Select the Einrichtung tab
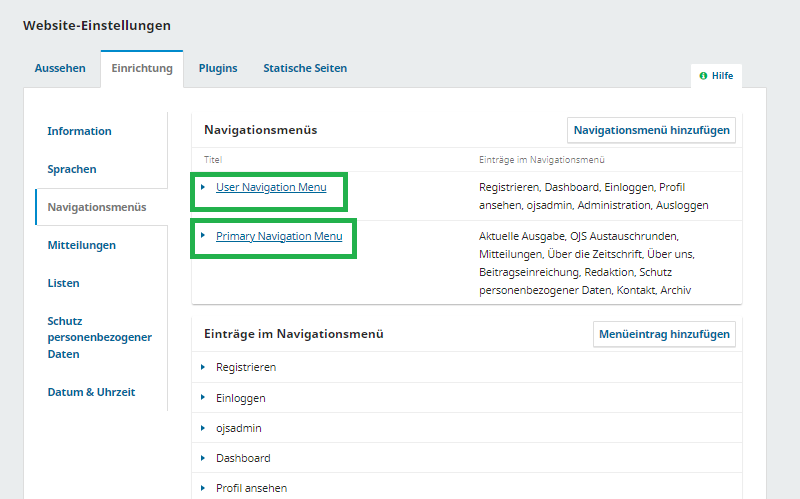The height and width of the screenshot is (499, 800). click(x=141, y=68)
